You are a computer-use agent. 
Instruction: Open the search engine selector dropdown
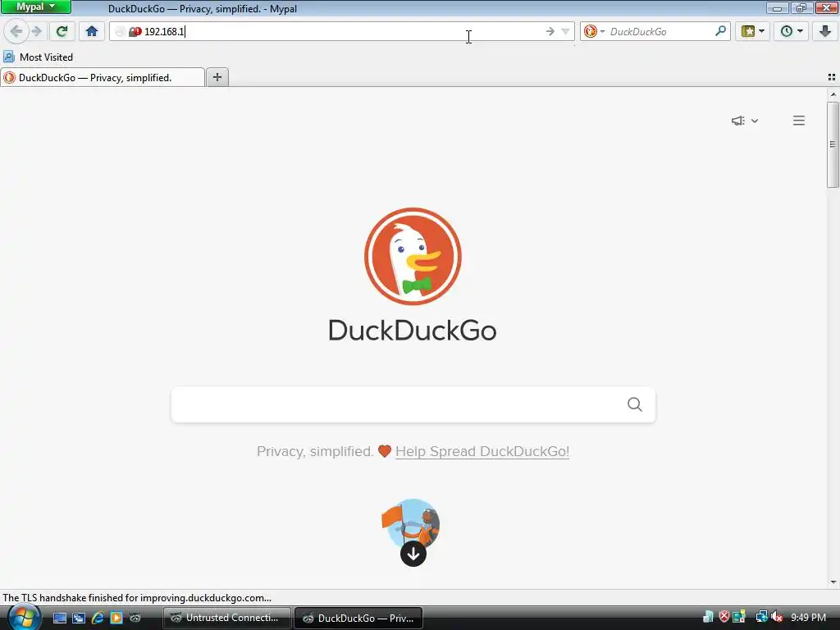pos(594,32)
